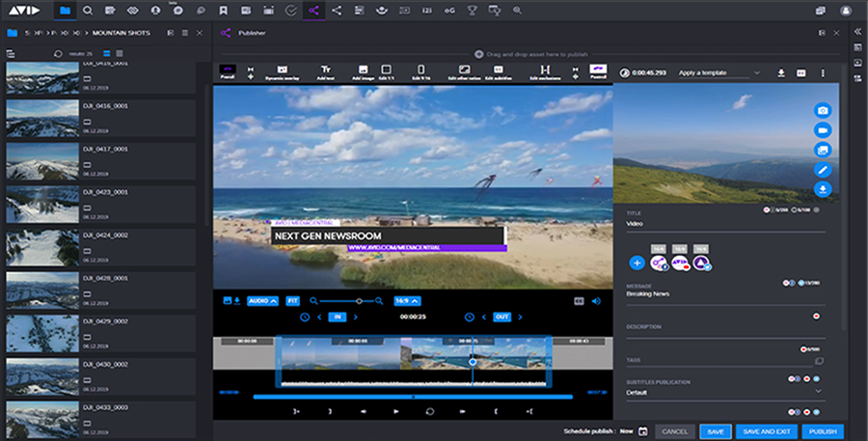Click the CANCEL button
Viewport: 868px width, 441px height.
675,431
